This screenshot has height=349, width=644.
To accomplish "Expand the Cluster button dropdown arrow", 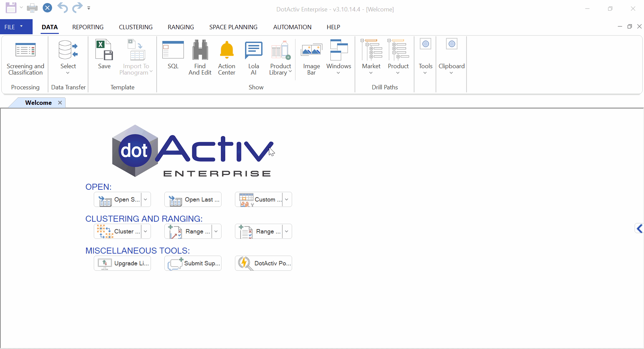I will 146,231.
